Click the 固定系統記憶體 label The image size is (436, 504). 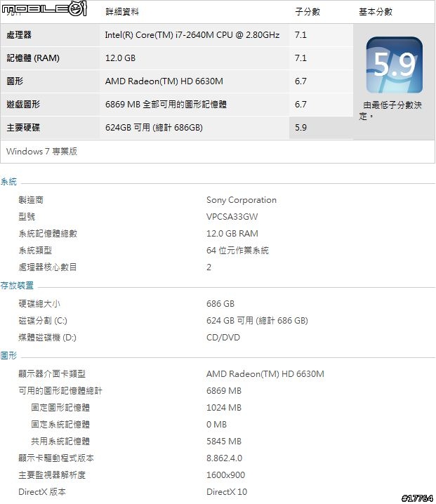click(x=60, y=424)
